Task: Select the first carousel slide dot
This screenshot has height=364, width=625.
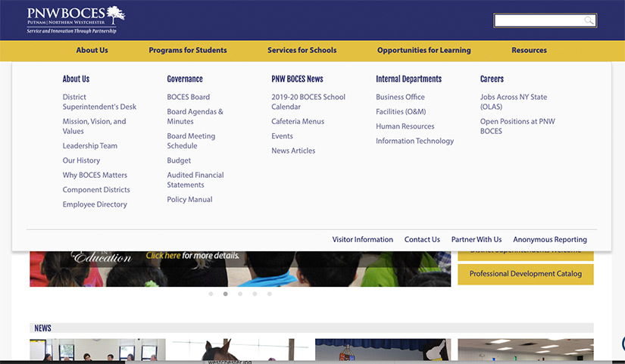Action: click(211, 294)
